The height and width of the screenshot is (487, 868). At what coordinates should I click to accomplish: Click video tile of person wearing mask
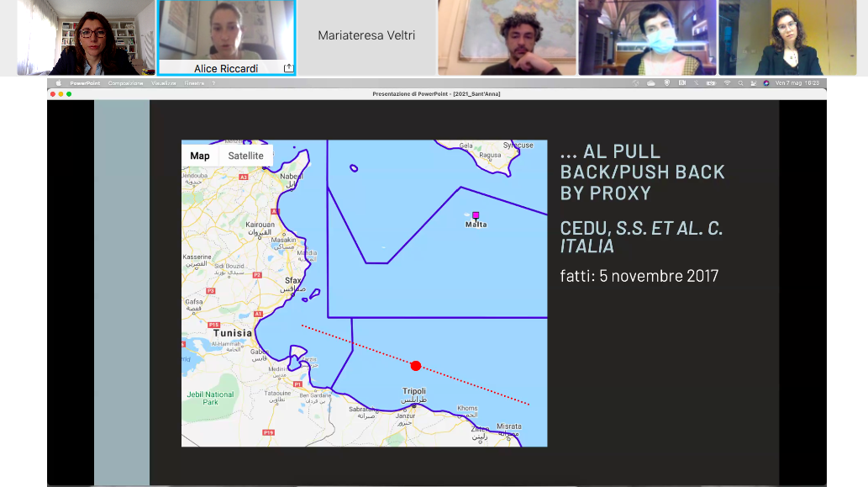click(647, 38)
